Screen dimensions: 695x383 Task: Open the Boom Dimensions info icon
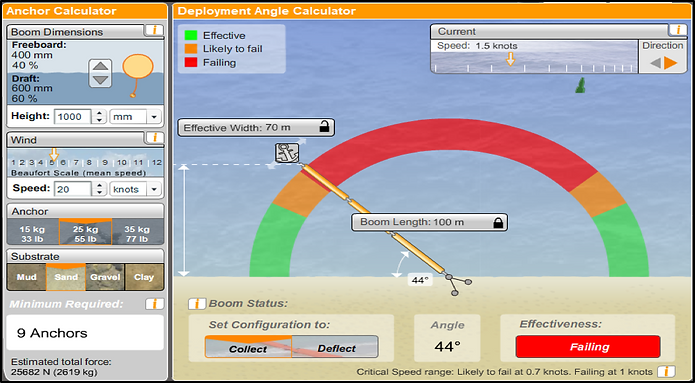[154, 31]
